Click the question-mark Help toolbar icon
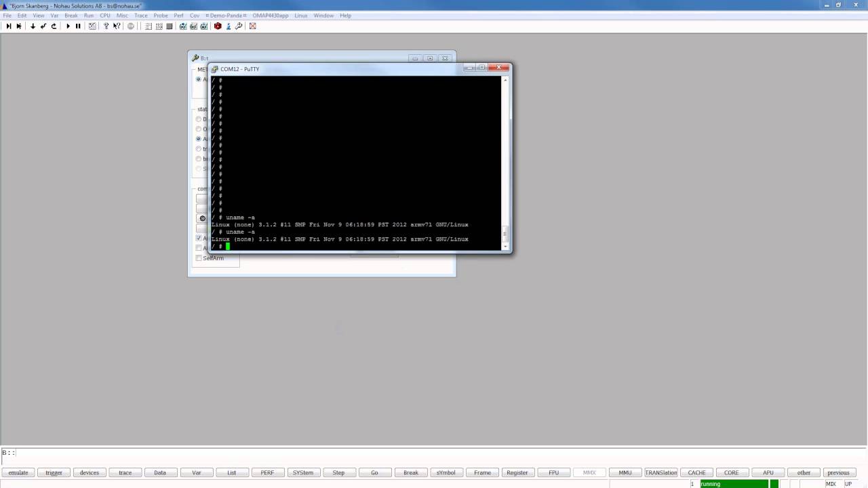Screen dimensions: 868x488 point(106,26)
